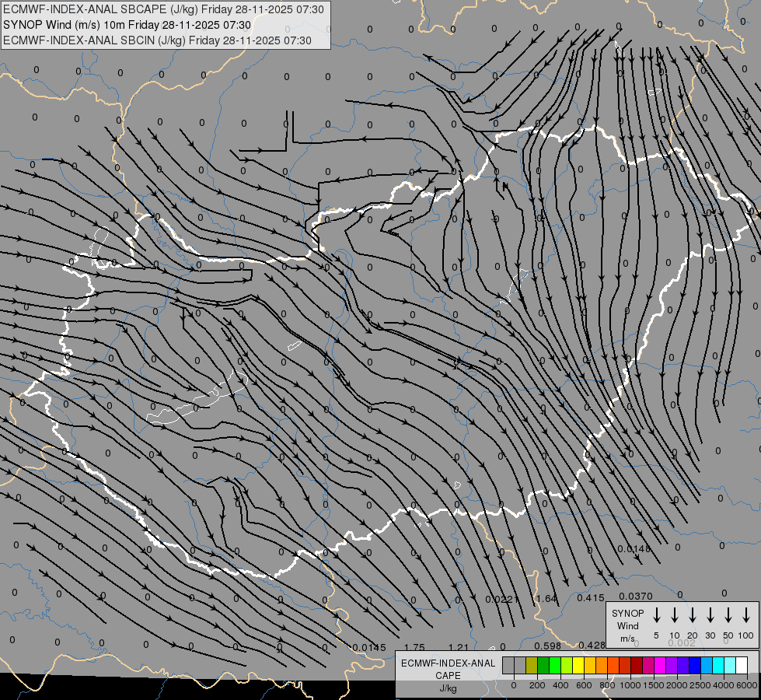Click the 'ECMWF-INDEX-ANAL' label in CAPE legend
Screen dimensions: 761x700
tap(449, 663)
